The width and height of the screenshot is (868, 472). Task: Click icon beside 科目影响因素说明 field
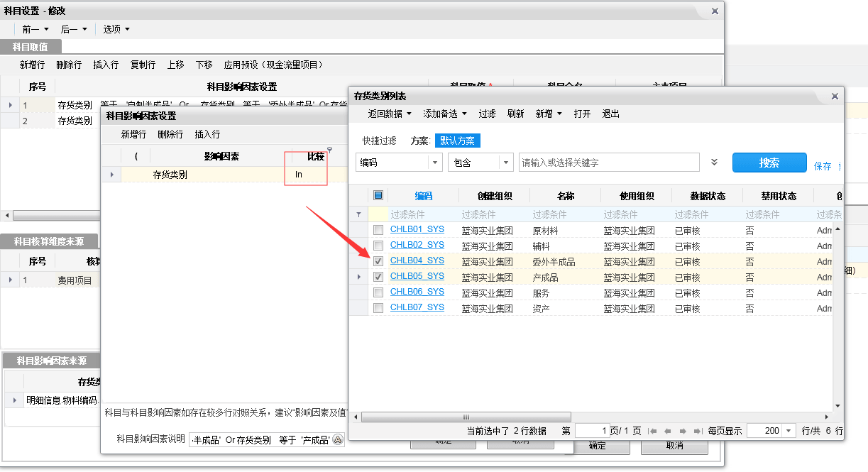tap(338, 439)
